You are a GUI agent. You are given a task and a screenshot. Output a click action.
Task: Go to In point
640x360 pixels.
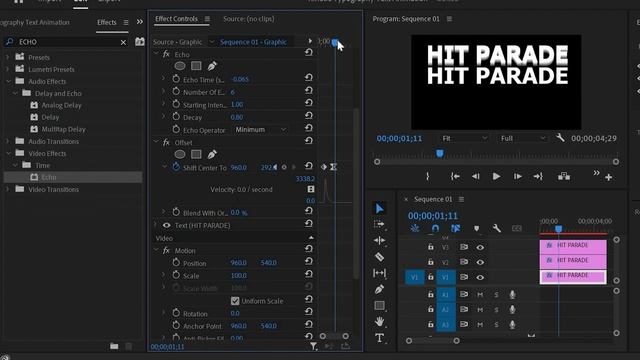[x=455, y=176]
